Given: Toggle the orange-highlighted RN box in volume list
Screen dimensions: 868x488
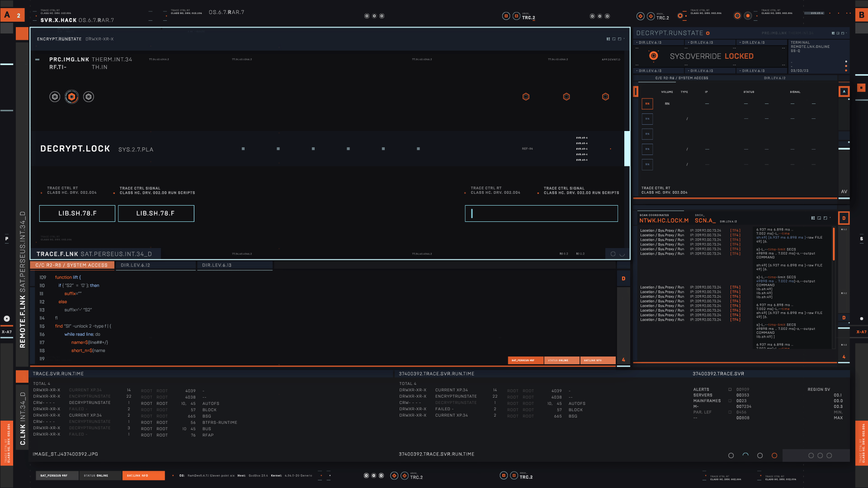Looking at the screenshot, I should 647,104.
